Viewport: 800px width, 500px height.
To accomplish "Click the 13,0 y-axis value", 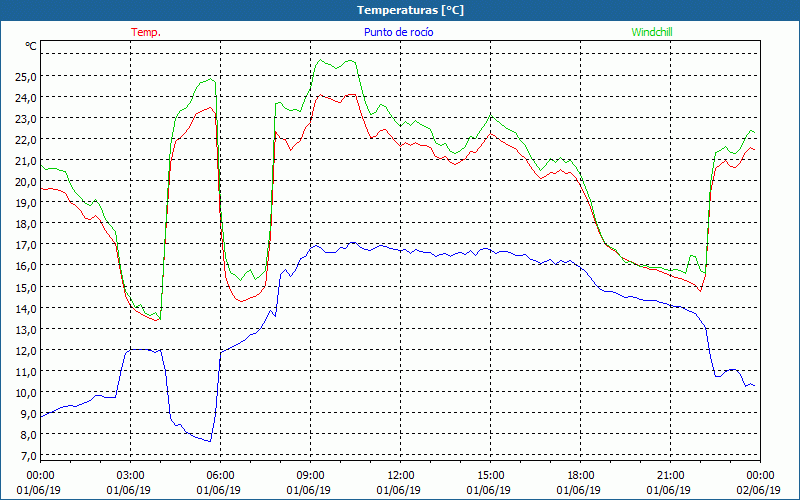I will click(x=27, y=330).
